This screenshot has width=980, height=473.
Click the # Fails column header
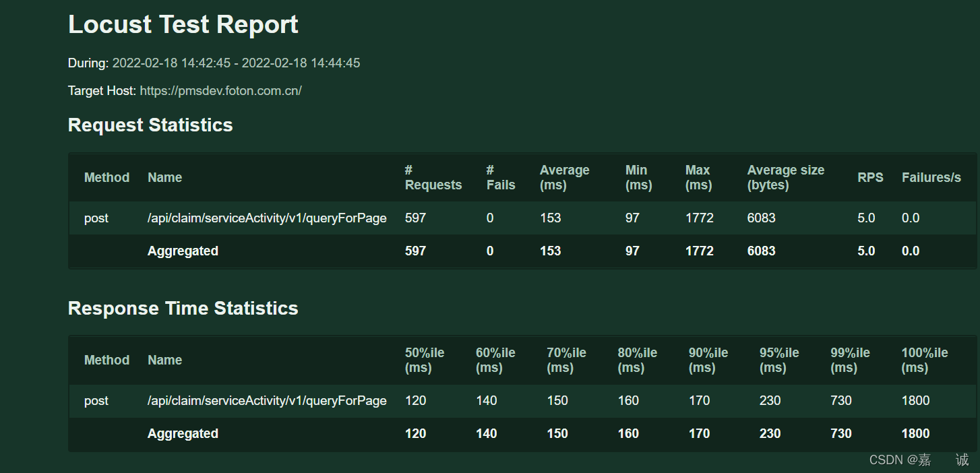(501, 177)
